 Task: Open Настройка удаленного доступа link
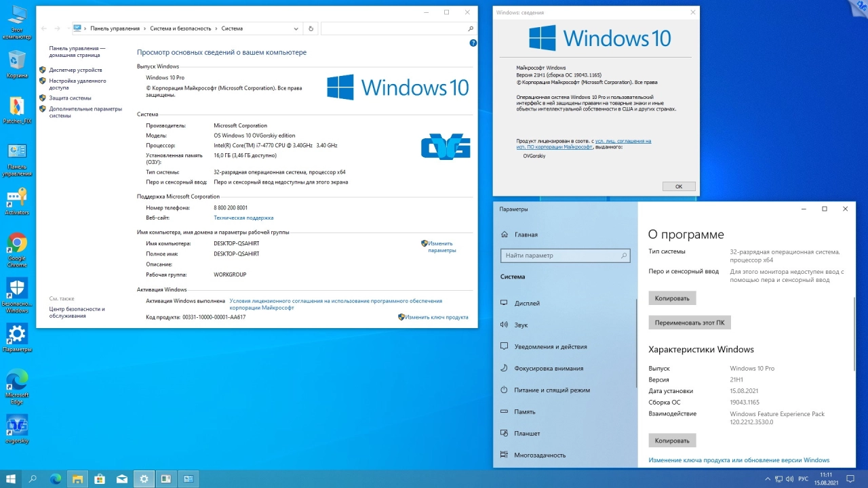(x=77, y=84)
